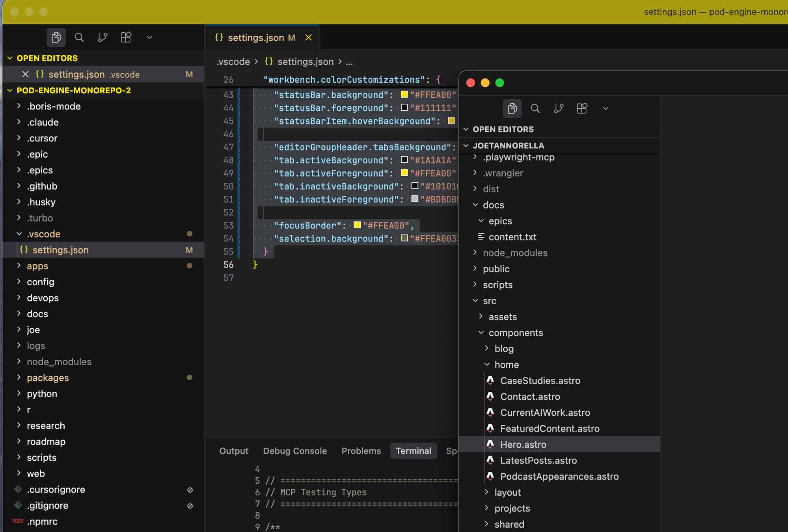Select the Problems tab

[x=361, y=451]
